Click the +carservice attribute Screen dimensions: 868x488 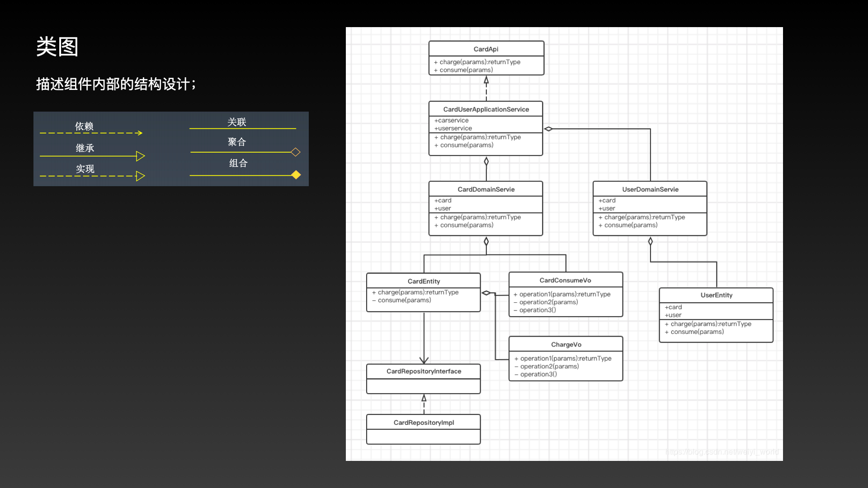(x=451, y=120)
